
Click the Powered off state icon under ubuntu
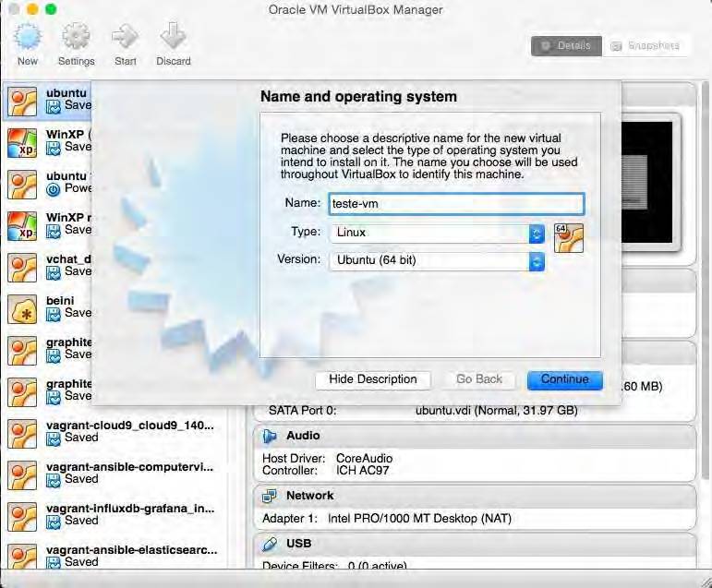click(x=54, y=189)
